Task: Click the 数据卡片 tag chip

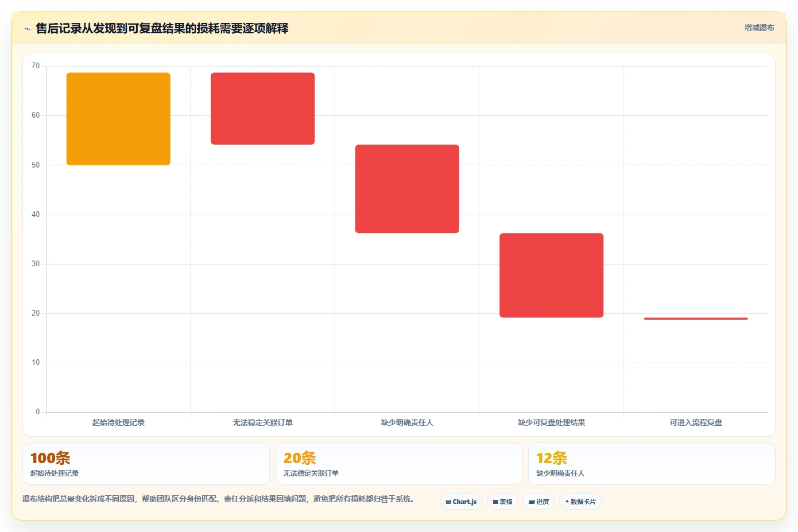Action: (580, 502)
